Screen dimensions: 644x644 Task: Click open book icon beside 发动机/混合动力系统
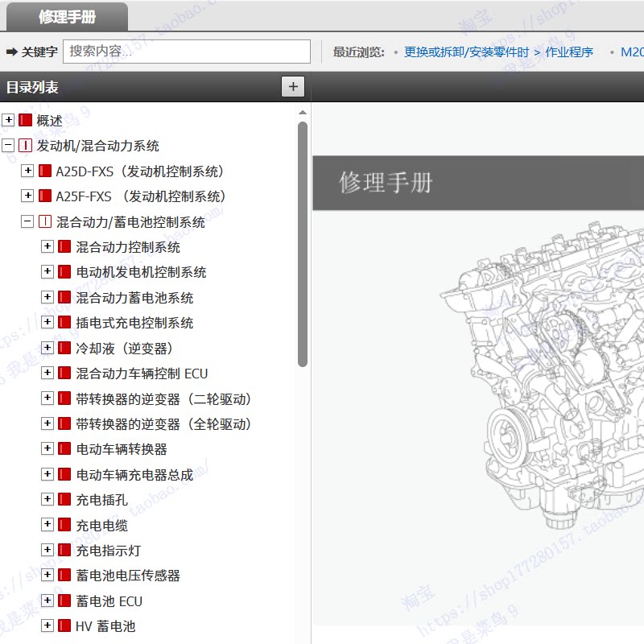[26, 145]
